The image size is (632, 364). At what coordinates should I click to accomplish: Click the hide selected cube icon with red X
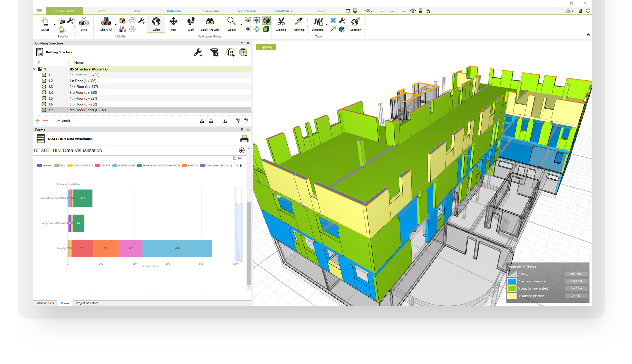122,20
